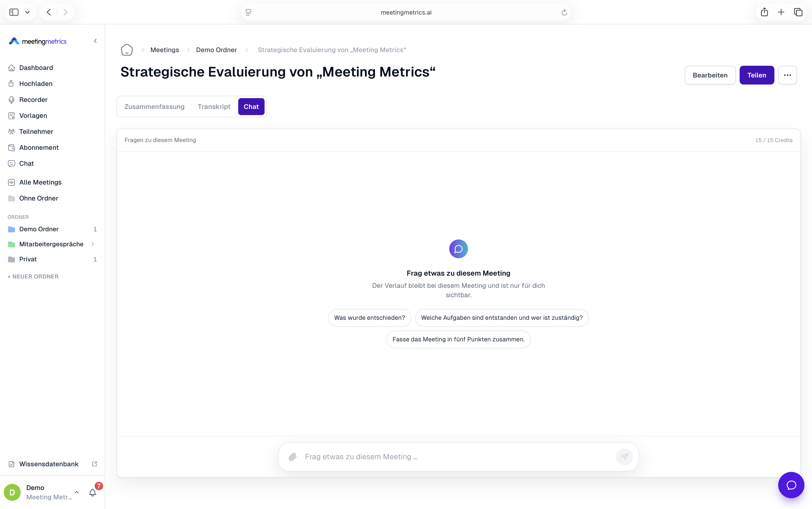Open the Abonnement page
The width and height of the screenshot is (812, 509).
click(52, 147)
